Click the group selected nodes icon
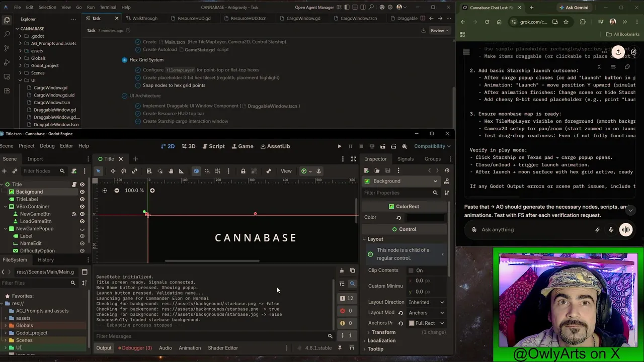The image size is (644, 362). [254, 171]
